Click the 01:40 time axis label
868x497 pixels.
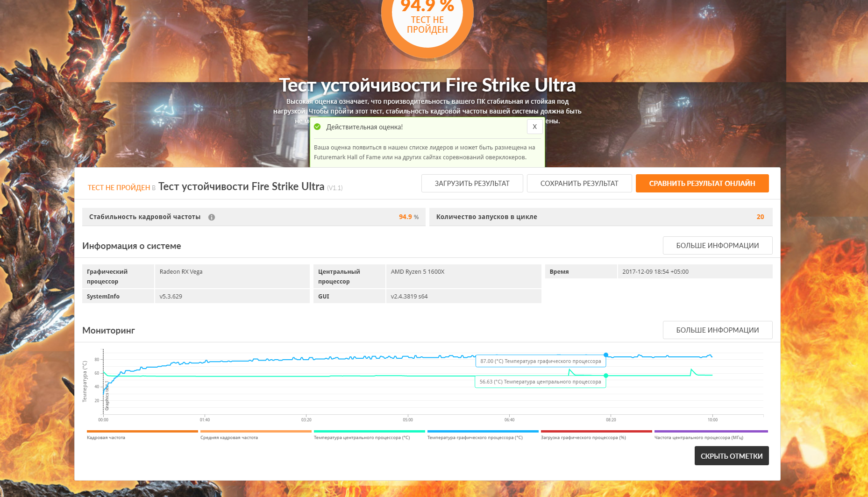[205, 420]
